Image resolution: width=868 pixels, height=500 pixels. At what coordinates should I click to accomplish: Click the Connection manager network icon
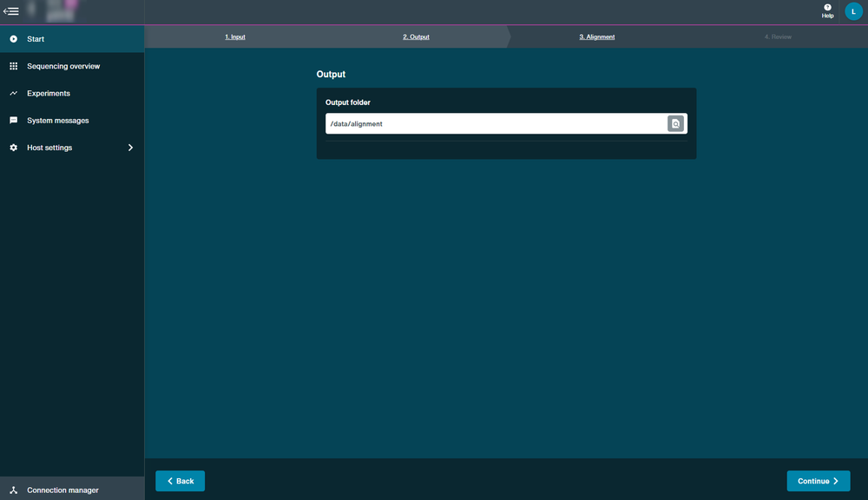(13, 490)
